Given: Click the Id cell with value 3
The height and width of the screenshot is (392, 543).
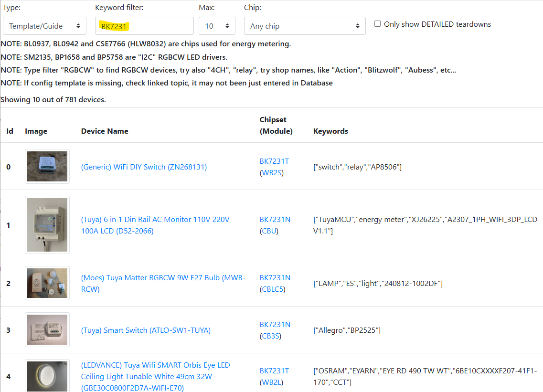Looking at the screenshot, I should pos(8,330).
